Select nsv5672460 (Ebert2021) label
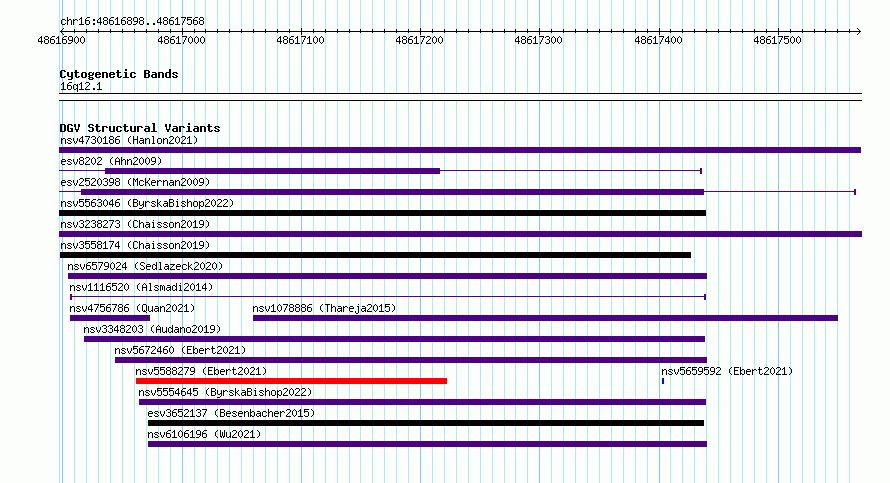 click(x=180, y=350)
